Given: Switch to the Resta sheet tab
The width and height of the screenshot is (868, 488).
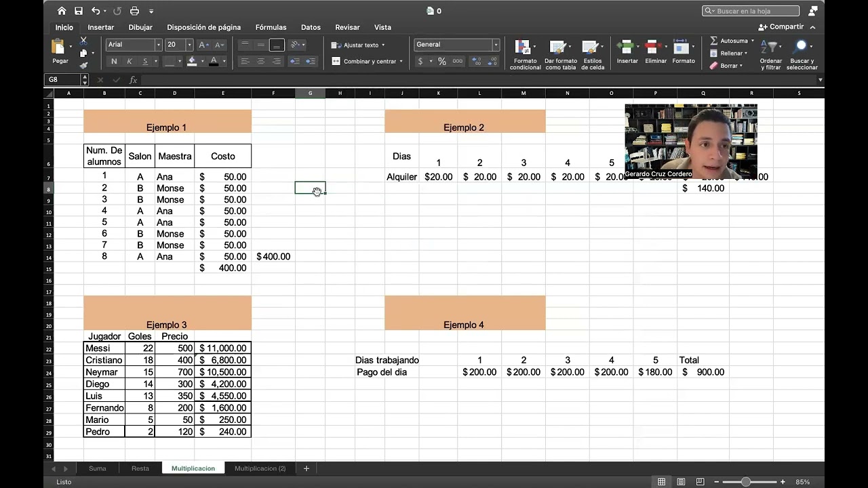Looking at the screenshot, I should pos(140,468).
